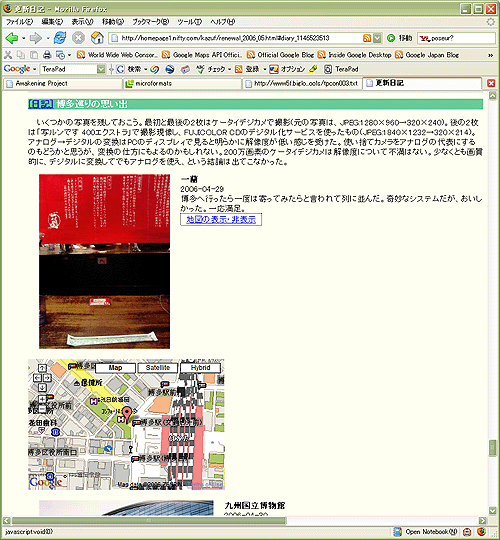
Task: Switch map to Satellite view
Action: pos(158,368)
